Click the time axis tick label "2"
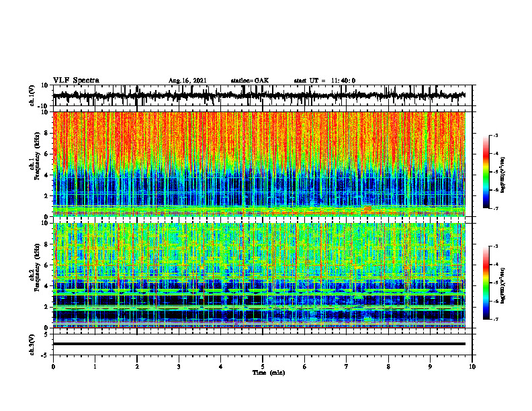The width and height of the screenshot is (532, 411). click(x=137, y=367)
